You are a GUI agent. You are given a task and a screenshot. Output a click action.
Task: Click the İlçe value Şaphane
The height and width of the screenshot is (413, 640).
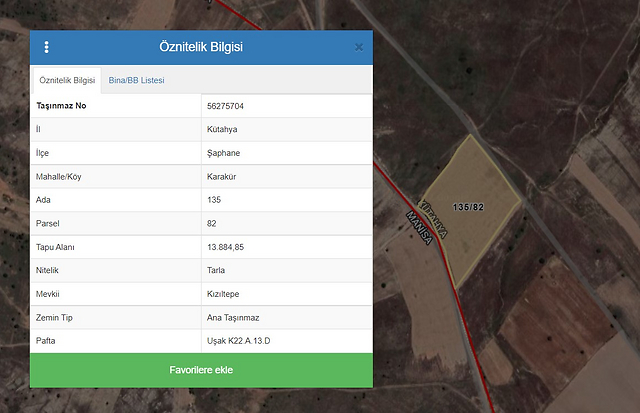coord(224,153)
